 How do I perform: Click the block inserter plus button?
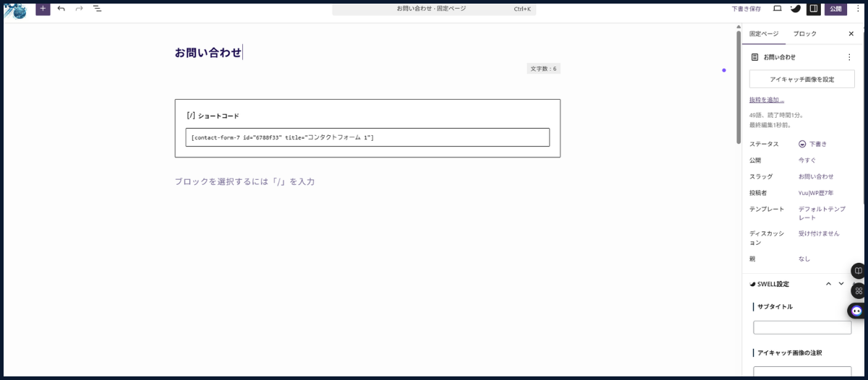tap(43, 9)
